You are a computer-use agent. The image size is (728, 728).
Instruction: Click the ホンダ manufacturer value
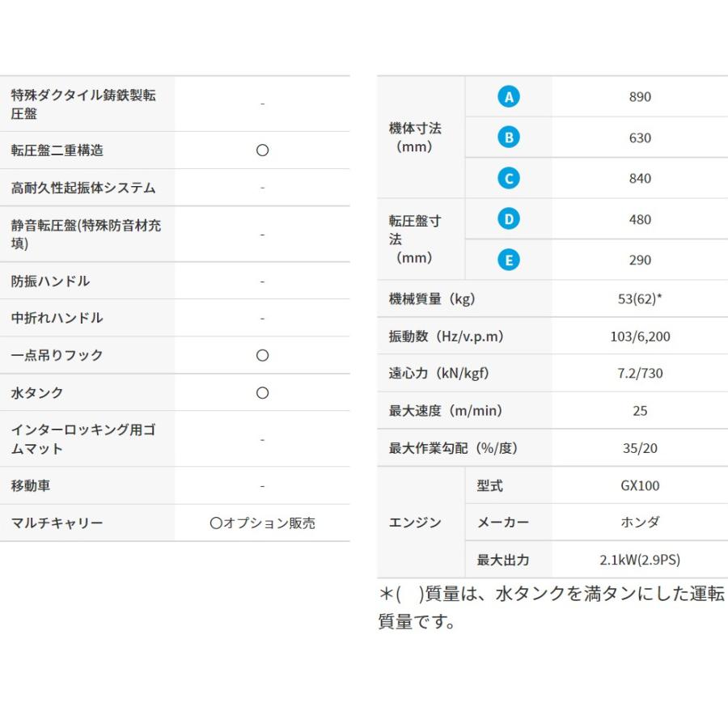640,523
